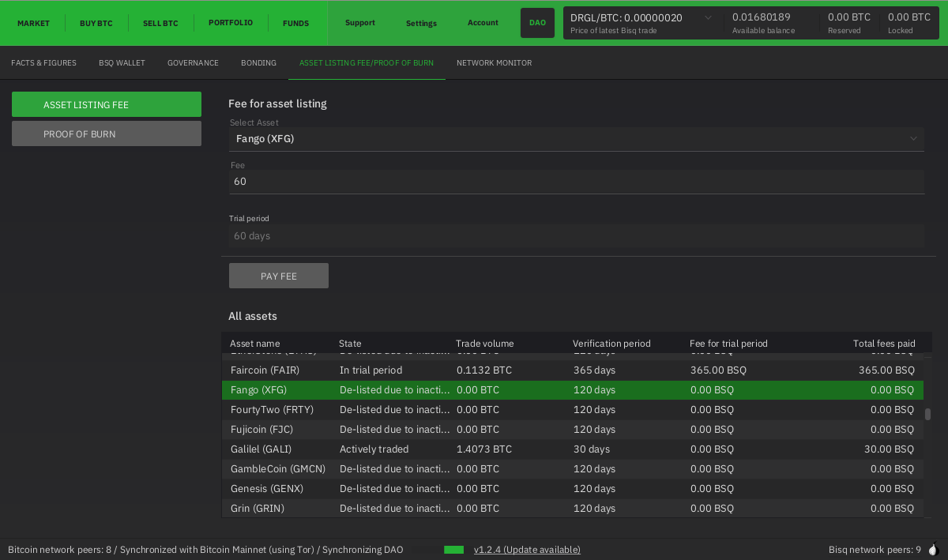948x560 pixels.
Task: Go to the BUY BTC section
Action: 96,24
